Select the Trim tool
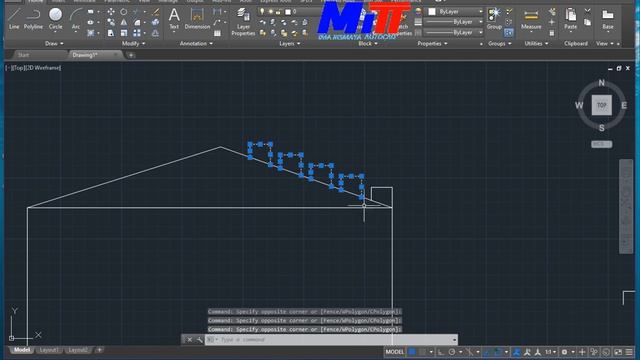Screen dimensions: 640x360 (x=136, y=12)
